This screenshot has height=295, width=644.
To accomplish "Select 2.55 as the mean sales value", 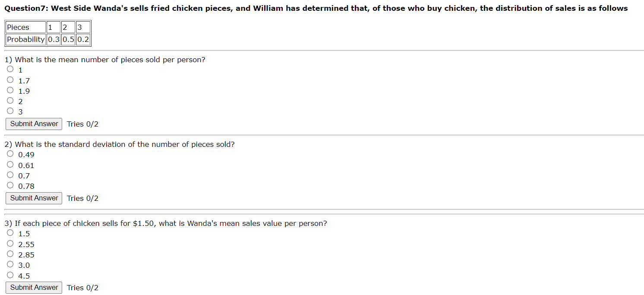I will tap(10, 243).
